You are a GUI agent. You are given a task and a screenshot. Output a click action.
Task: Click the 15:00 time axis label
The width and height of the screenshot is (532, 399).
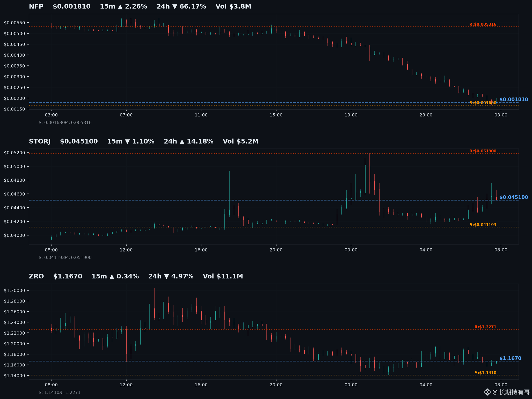pos(276,115)
